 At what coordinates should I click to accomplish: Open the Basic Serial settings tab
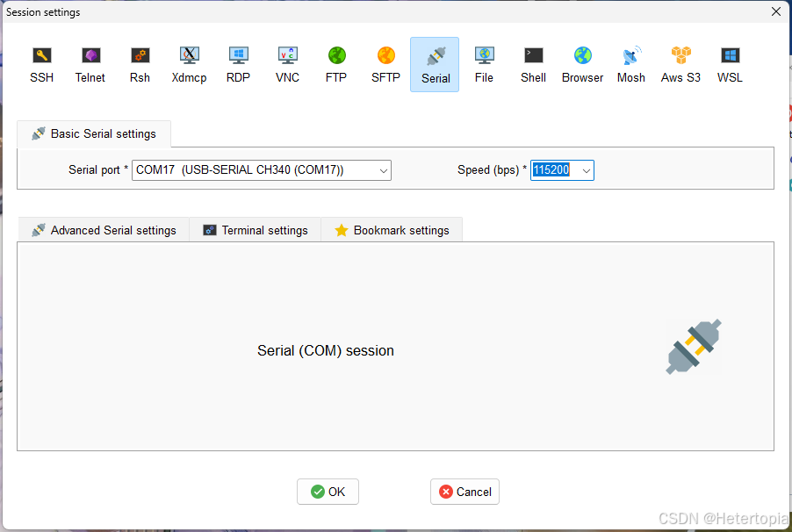[x=94, y=134]
